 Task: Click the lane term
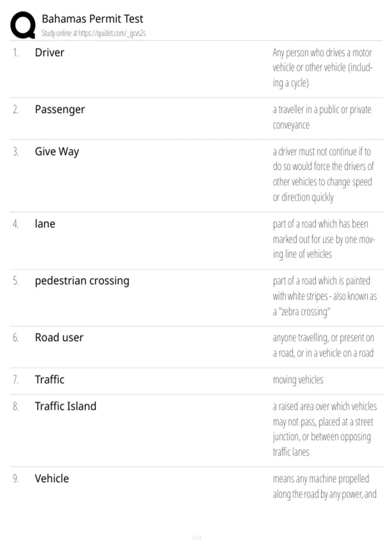pos(45,224)
